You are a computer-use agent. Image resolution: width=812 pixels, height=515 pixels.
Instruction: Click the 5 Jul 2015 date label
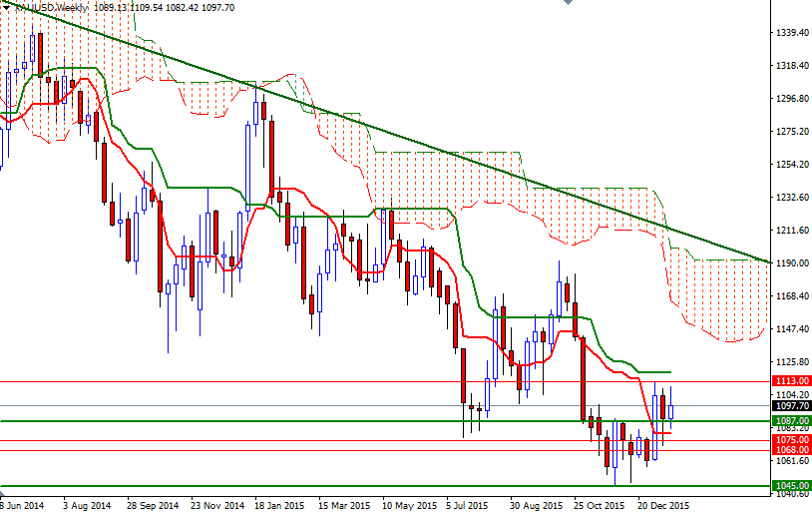coord(468,505)
